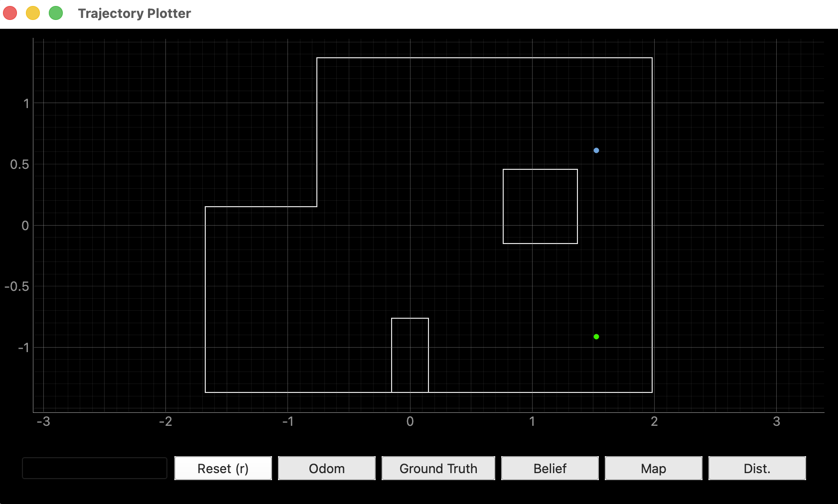Maximize the window with the green button

coord(56,13)
